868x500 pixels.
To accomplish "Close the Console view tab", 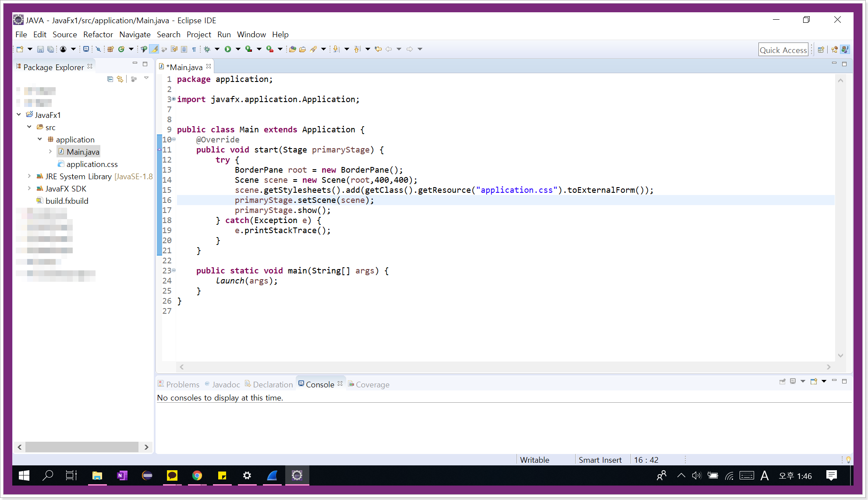I will (340, 383).
